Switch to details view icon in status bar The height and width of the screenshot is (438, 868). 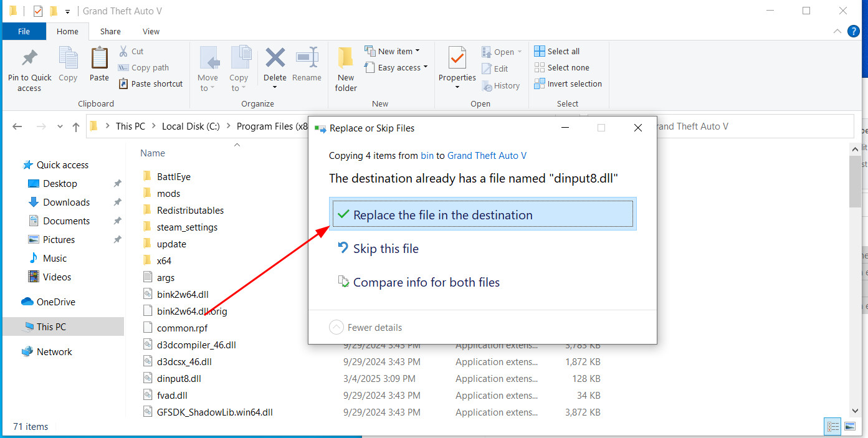[833, 427]
